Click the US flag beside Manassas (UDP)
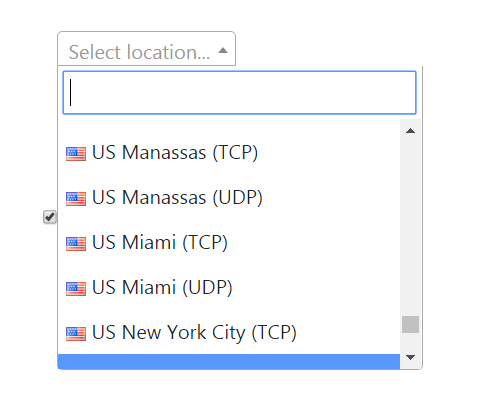The image size is (489, 400). click(76, 199)
